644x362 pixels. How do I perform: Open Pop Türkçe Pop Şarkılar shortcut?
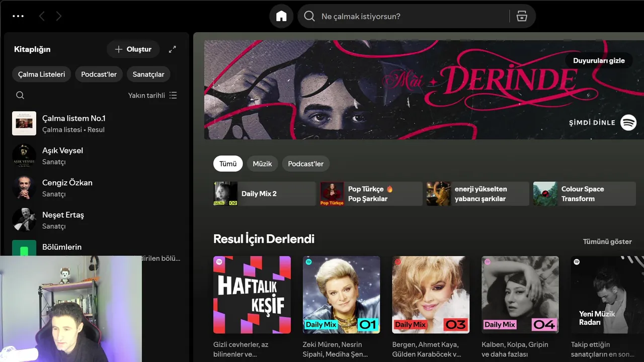pos(371,194)
